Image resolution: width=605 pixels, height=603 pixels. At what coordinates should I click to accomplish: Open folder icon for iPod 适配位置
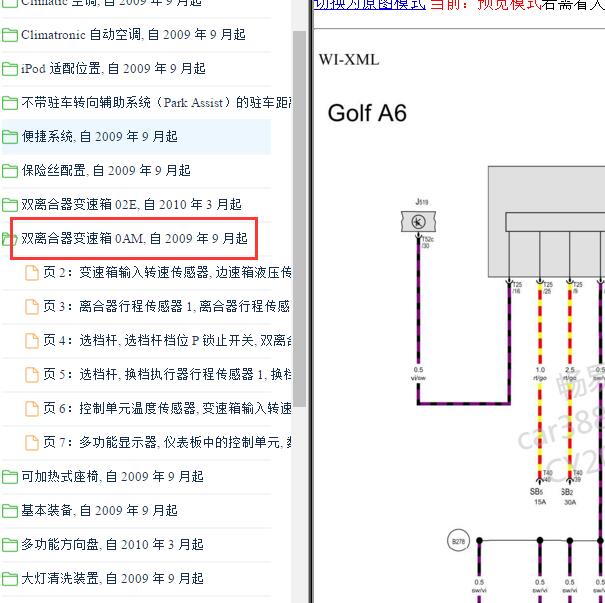(x=10, y=69)
